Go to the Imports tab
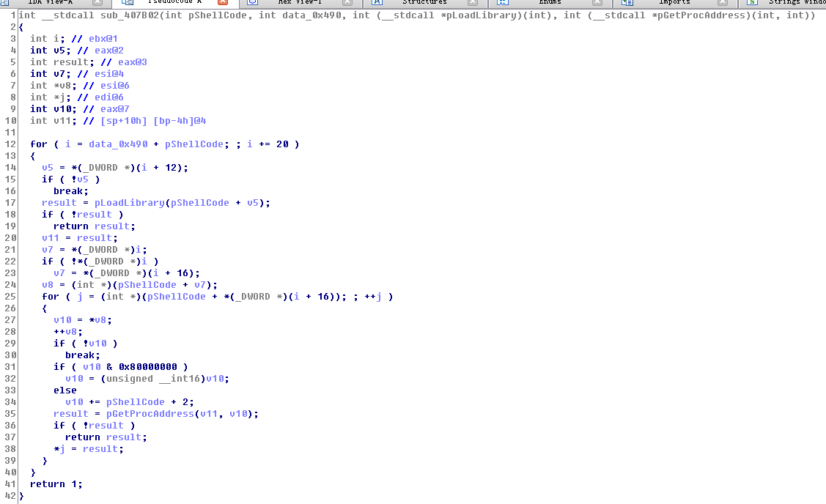Screen dimensions: 826x504 [675, 2]
